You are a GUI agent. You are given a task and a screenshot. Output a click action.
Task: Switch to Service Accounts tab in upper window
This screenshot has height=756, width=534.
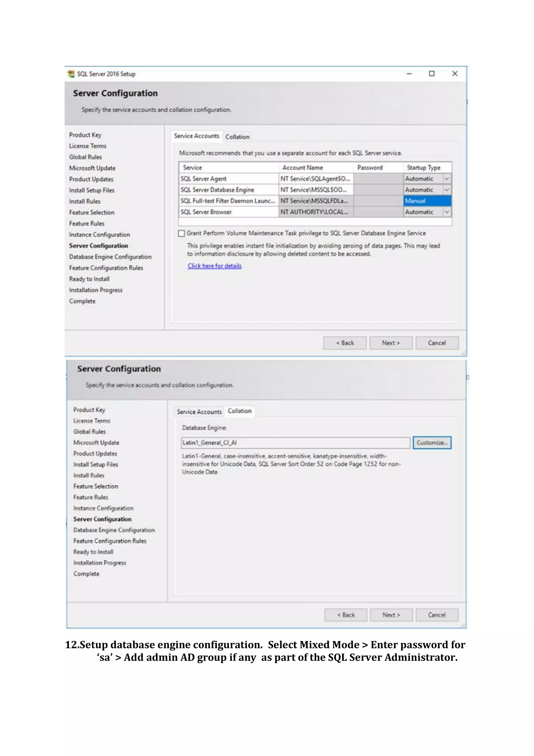pyautogui.click(x=196, y=136)
